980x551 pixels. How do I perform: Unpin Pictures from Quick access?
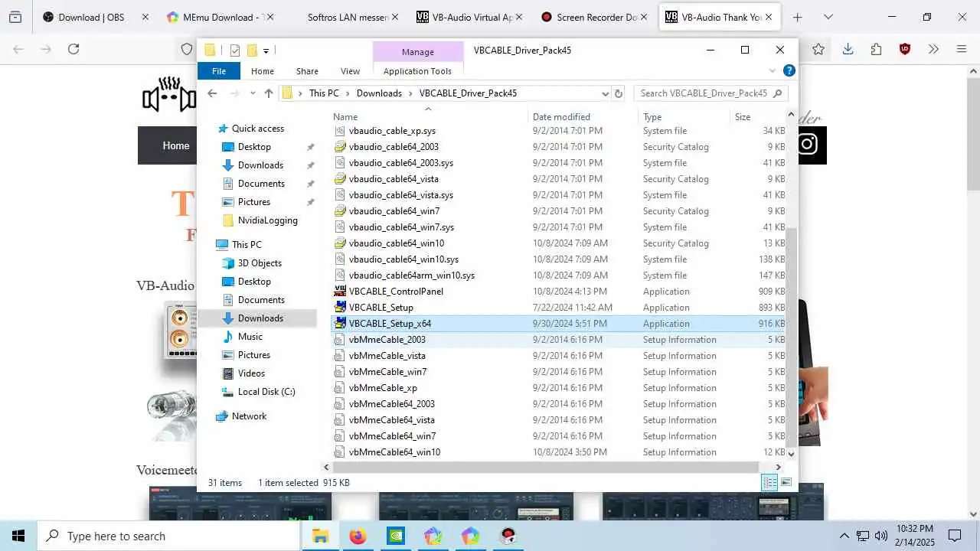click(x=310, y=202)
